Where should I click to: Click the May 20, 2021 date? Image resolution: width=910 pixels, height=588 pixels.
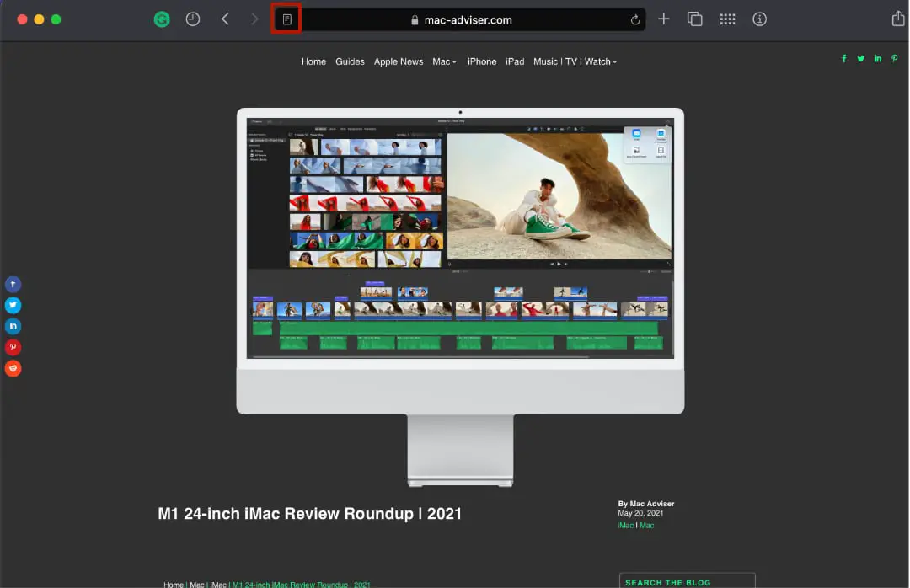tap(640, 513)
